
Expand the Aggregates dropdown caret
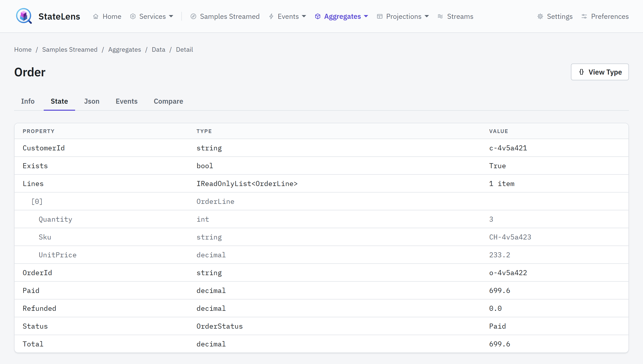pos(366,16)
